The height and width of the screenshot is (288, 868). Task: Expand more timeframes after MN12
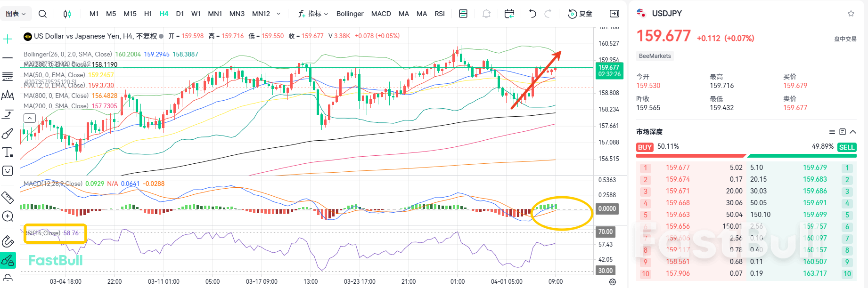(x=278, y=14)
